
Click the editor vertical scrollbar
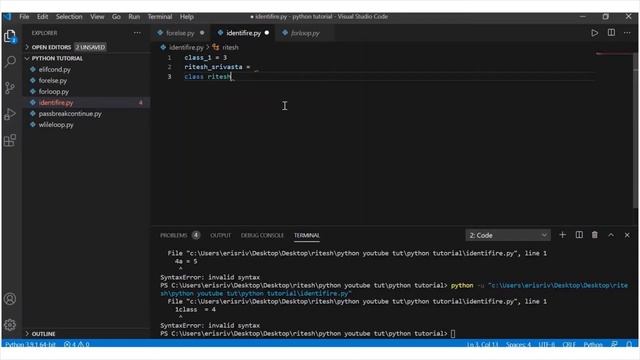pyautogui.click(x=635, y=131)
